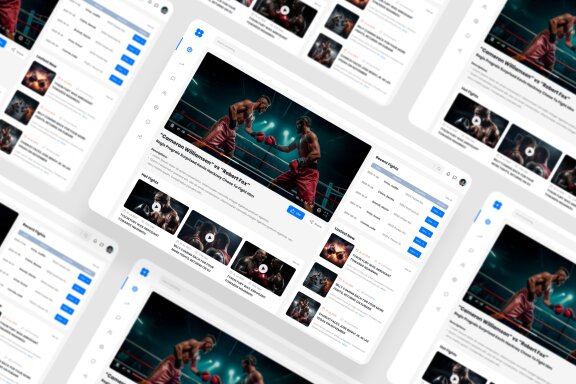Click the blue app logo in center dashboard
Viewport: 576px width, 384px height.
tap(199, 33)
